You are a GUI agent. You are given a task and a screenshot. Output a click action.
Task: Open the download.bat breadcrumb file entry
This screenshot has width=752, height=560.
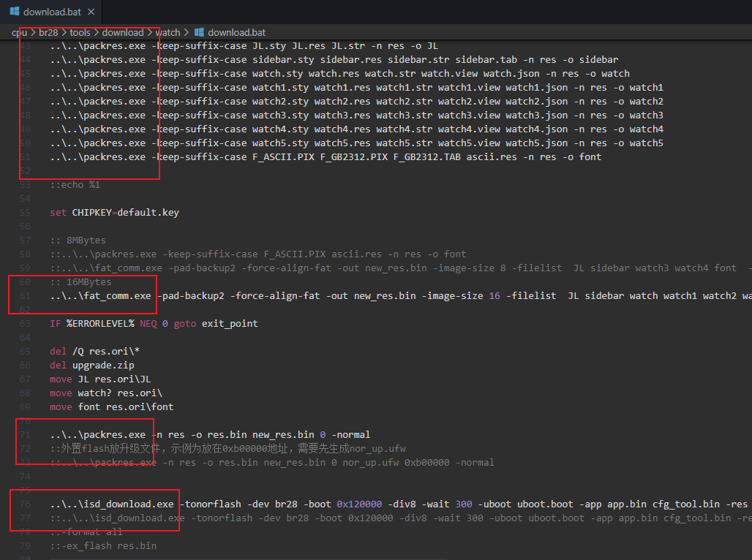[236, 33]
